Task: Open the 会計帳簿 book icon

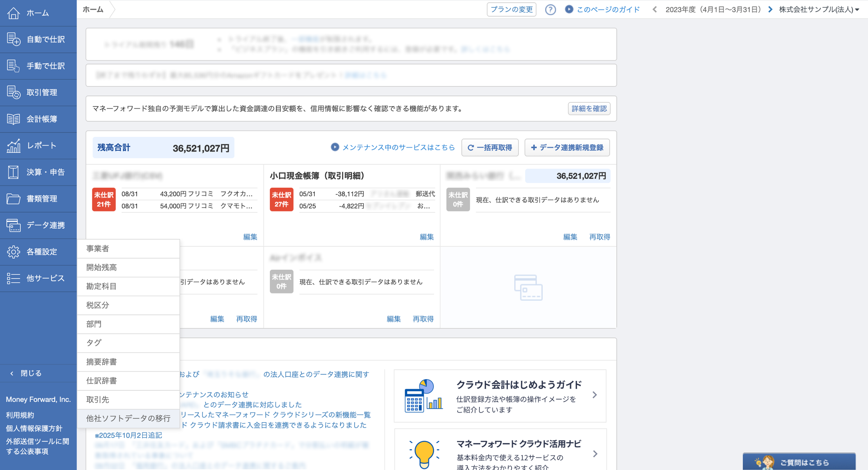Action: tap(13, 119)
